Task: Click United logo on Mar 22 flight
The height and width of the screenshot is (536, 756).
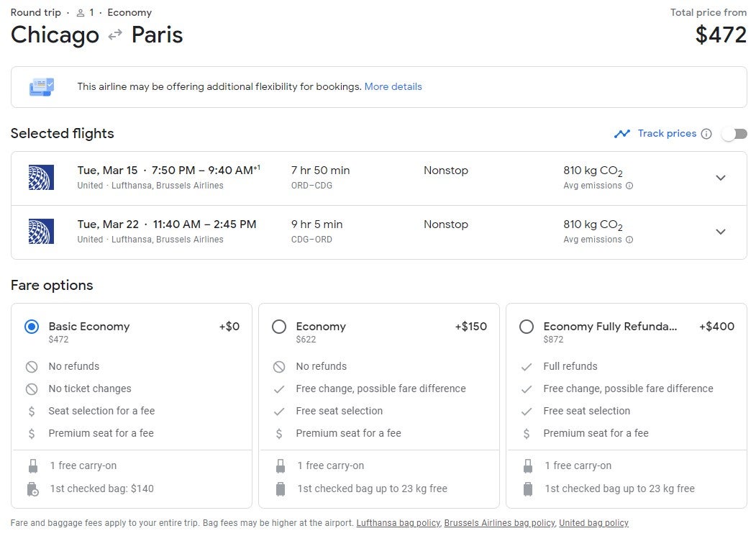Action: (41, 232)
